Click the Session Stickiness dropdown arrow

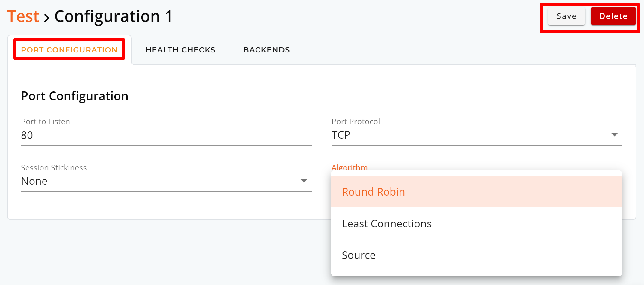pyautogui.click(x=304, y=181)
